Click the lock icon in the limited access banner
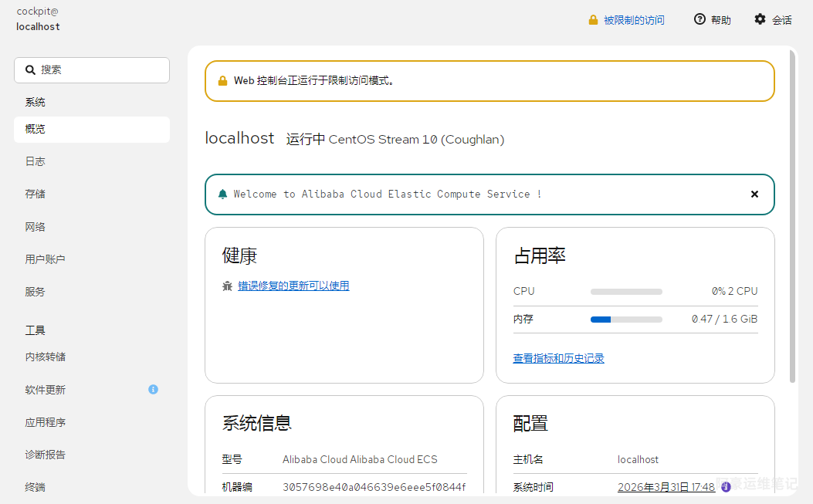 (x=222, y=81)
